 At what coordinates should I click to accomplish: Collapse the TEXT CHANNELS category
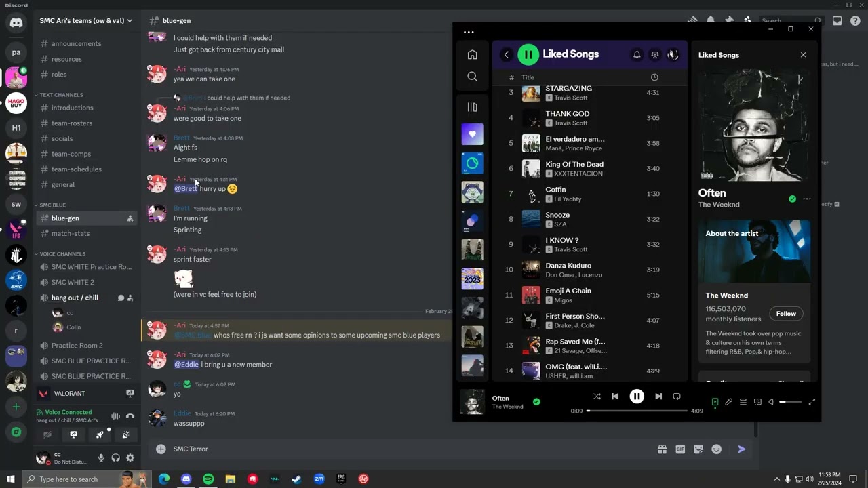[60, 95]
